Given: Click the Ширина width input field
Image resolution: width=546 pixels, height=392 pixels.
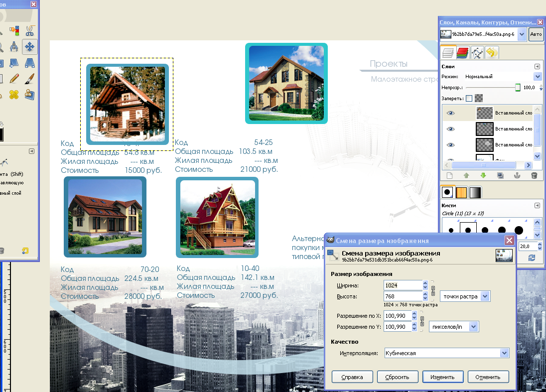Looking at the screenshot, I should (403, 285).
